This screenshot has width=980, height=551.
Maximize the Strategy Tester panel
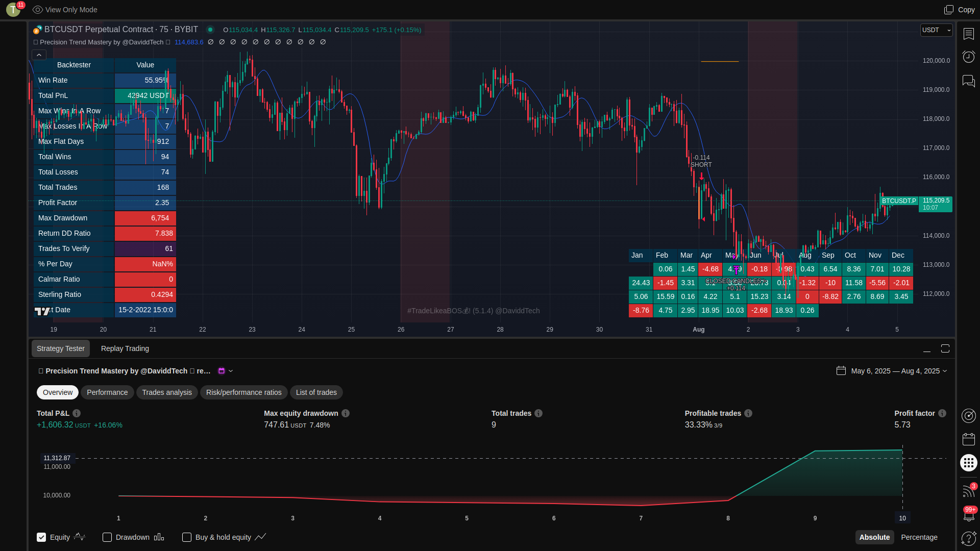point(945,348)
